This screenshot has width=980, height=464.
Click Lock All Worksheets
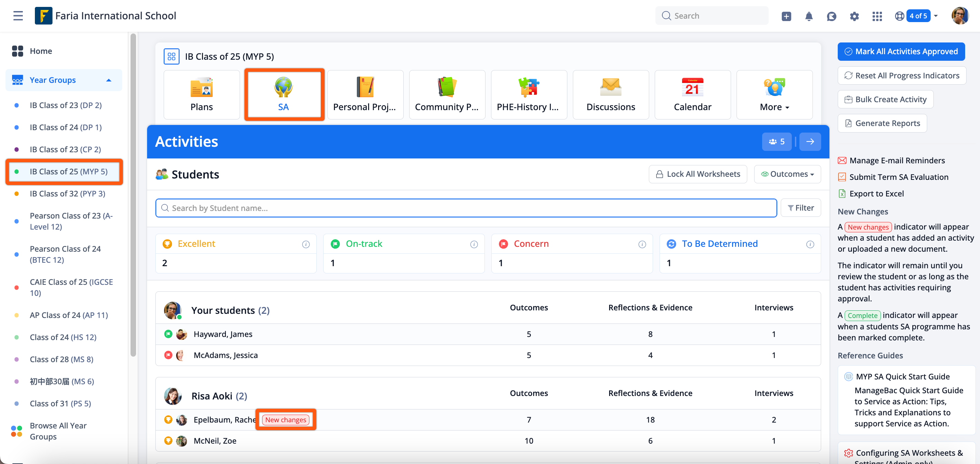[x=698, y=174]
